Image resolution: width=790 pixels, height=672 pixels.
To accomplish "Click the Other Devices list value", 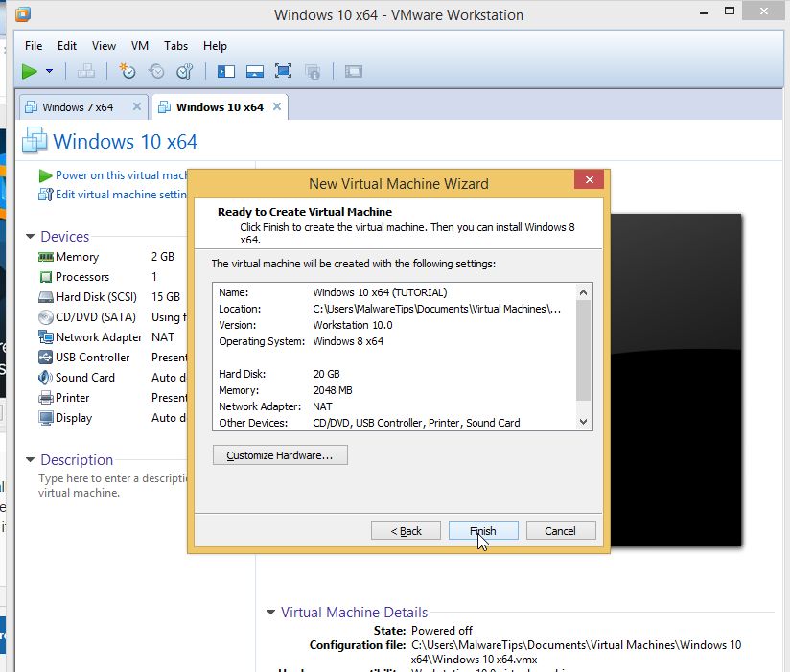I will (x=416, y=423).
